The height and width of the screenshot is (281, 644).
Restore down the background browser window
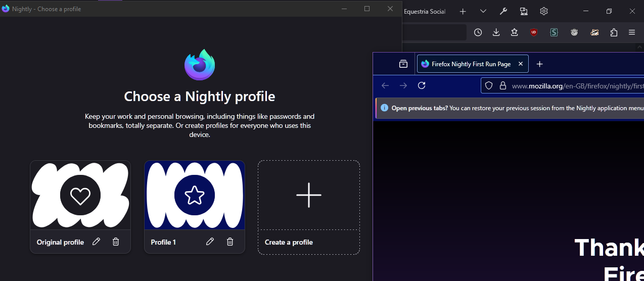(609, 11)
